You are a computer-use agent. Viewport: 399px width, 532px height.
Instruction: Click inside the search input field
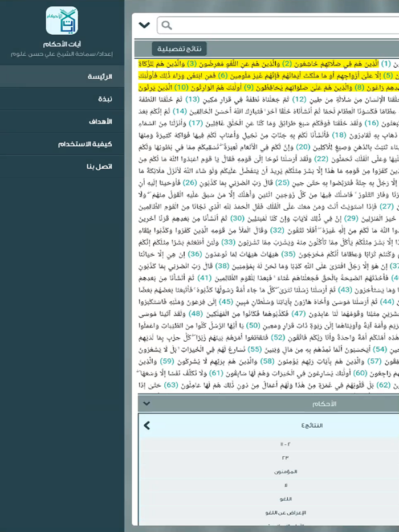(278, 25)
